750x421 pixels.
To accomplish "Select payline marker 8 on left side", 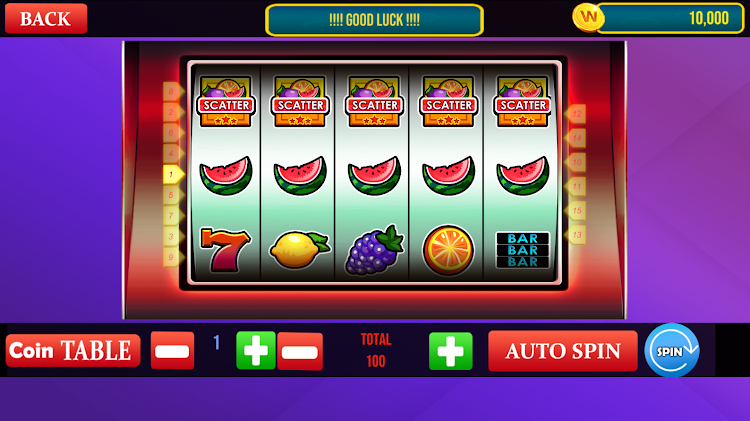I will tap(173, 91).
